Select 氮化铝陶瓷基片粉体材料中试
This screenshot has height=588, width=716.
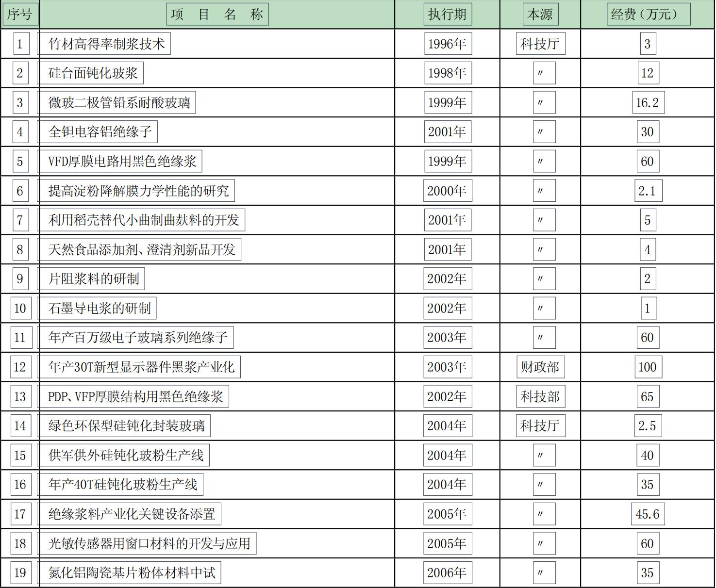click(130, 572)
